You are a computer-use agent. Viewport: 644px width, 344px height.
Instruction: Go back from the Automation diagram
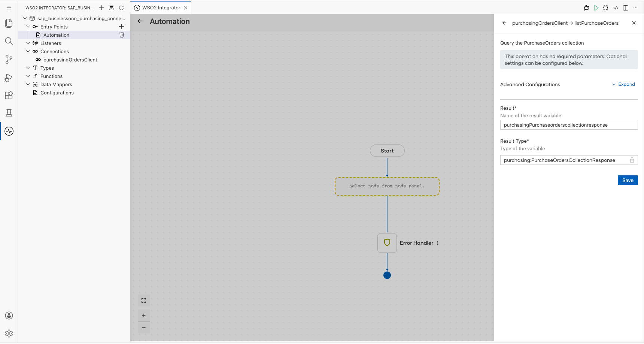(x=140, y=21)
